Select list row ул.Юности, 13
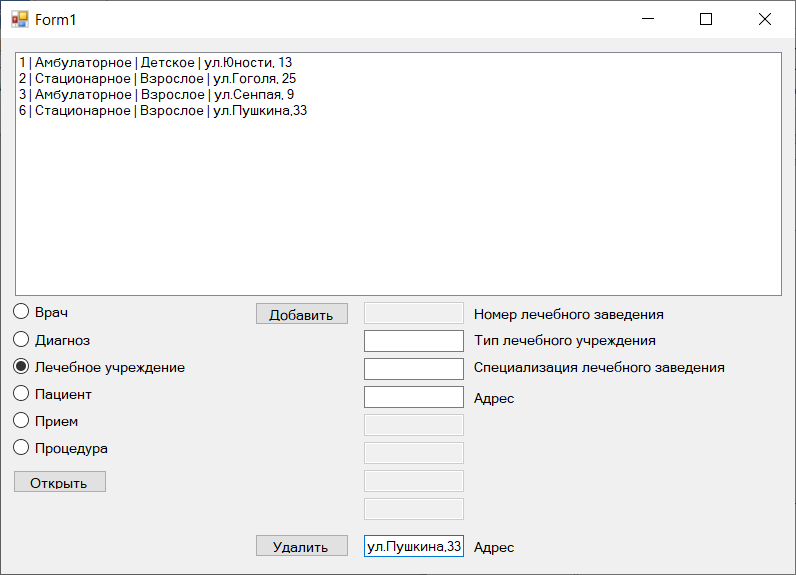This screenshot has height=575, width=796. (398, 62)
